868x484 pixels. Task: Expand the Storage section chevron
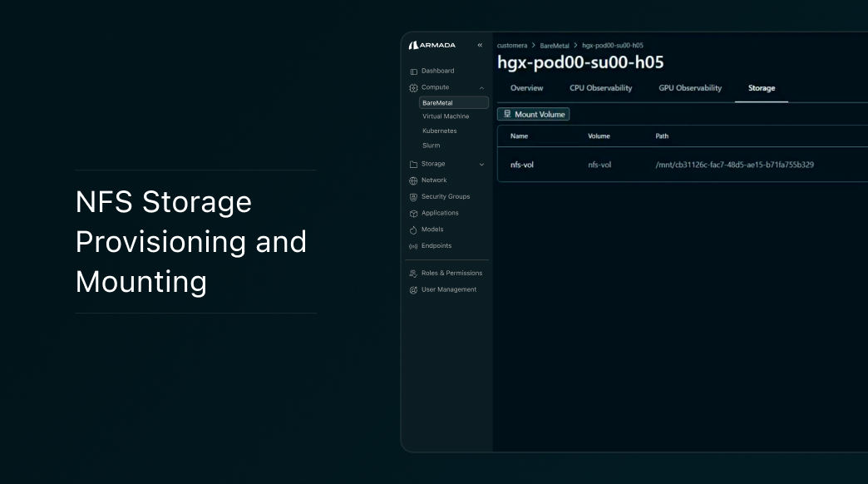(481, 165)
